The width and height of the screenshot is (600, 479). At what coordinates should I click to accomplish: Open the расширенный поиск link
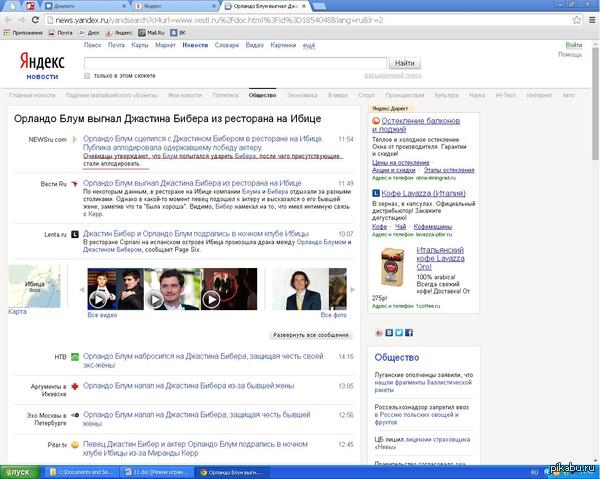click(393, 76)
